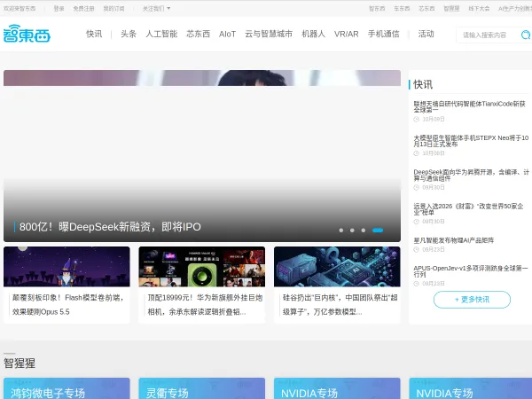This screenshot has height=399, width=532.
Task: Select the AIoT navigation item
Action: click(x=227, y=34)
